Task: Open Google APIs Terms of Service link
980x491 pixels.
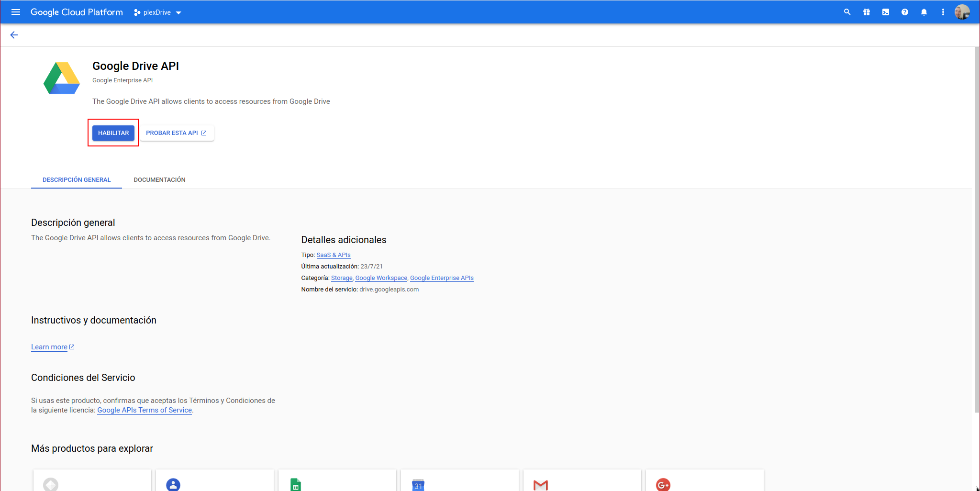Action: [145, 410]
